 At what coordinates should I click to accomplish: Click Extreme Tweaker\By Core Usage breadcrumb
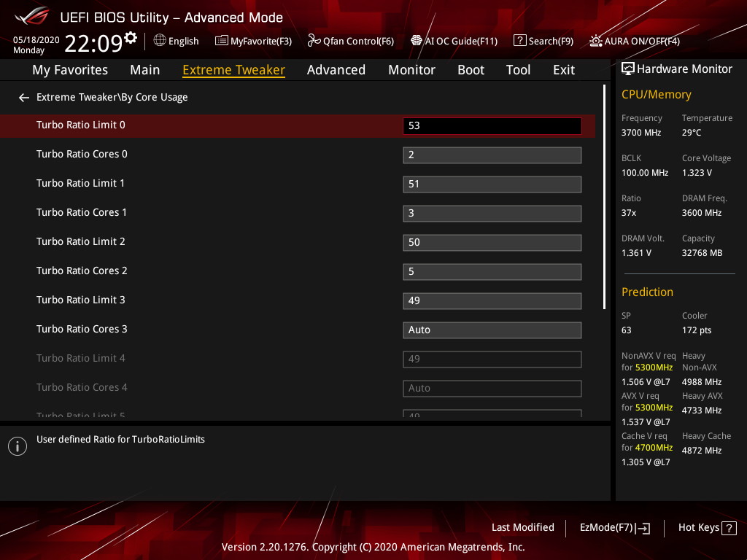(112, 97)
